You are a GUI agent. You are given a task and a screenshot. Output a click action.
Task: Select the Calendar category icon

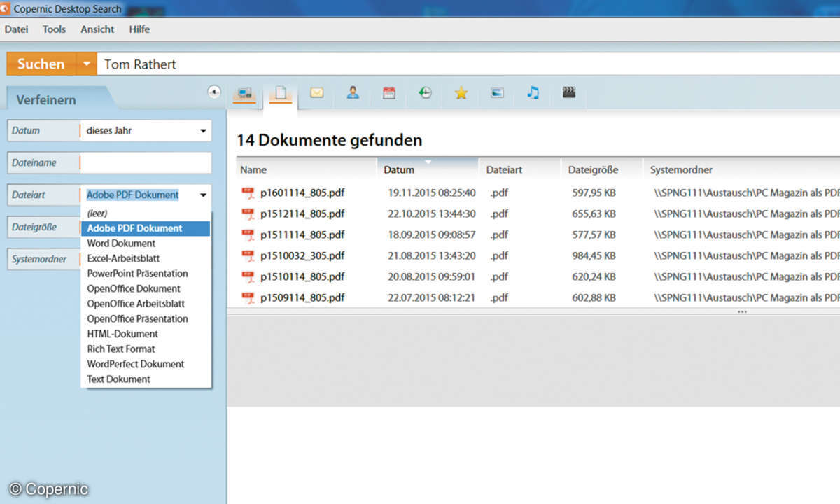click(388, 92)
